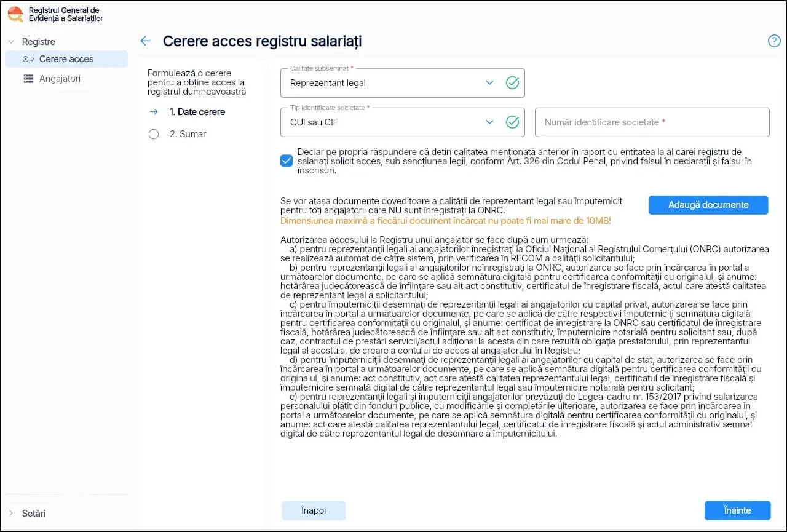Select Cerere acces in the sidebar

tap(66, 59)
